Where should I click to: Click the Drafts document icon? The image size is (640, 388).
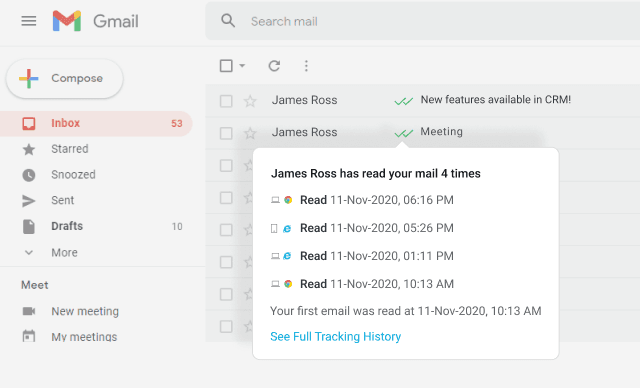point(29,226)
